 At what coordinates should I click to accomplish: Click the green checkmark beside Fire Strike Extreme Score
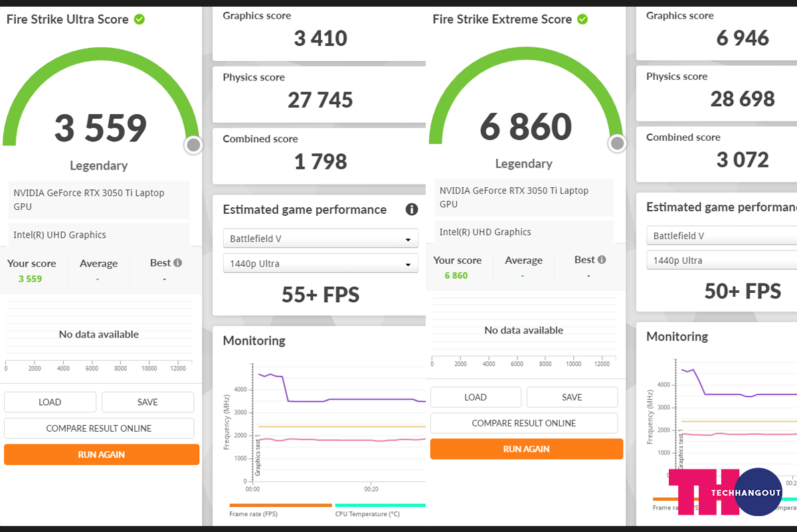[582, 19]
